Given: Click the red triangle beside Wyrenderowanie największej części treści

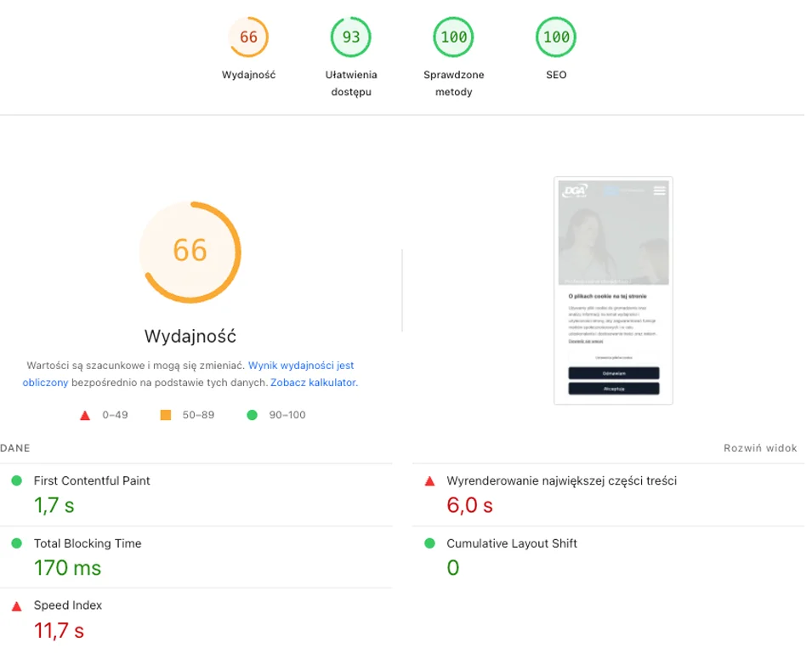Looking at the screenshot, I should tap(429, 480).
